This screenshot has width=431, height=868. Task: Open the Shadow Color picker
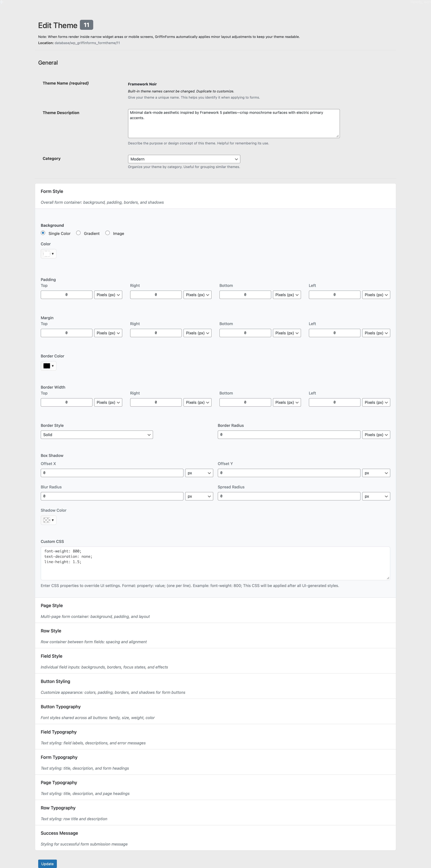pos(48,520)
